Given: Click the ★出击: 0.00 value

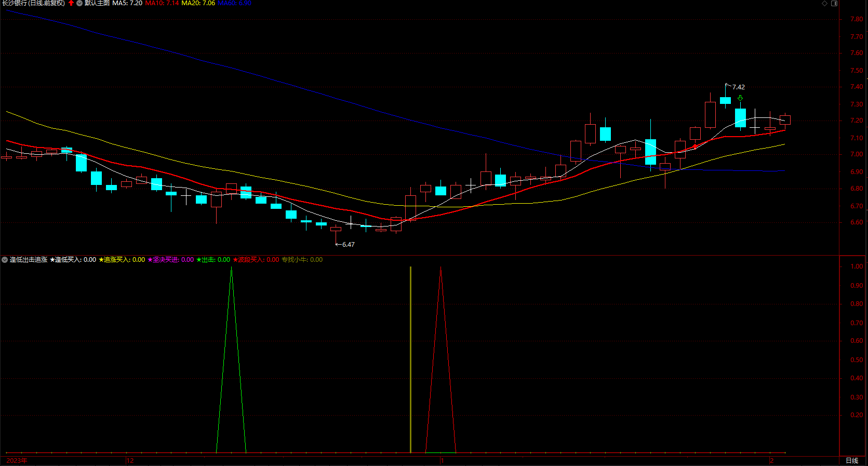Looking at the screenshot, I should click(x=213, y=260).
